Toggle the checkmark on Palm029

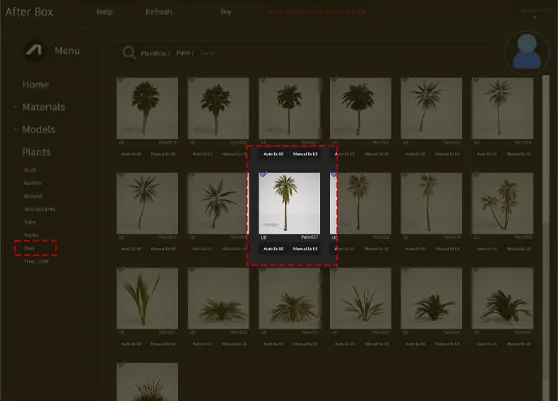click(405, 174)
